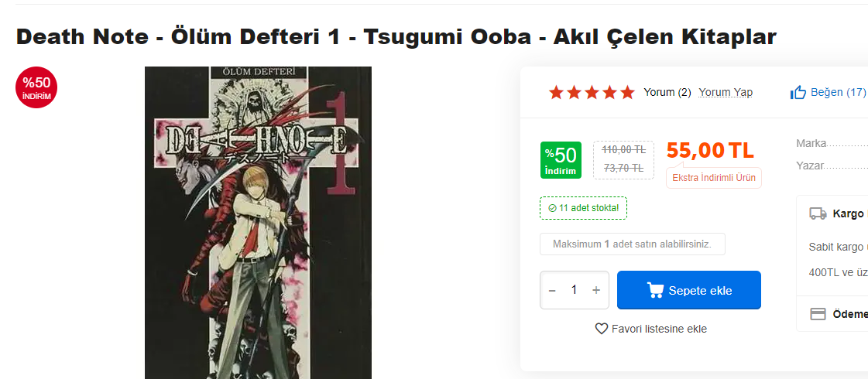Click the heart icon for favorites
Viewport: 868px width, 379px height.
click(x=601, y=329)
